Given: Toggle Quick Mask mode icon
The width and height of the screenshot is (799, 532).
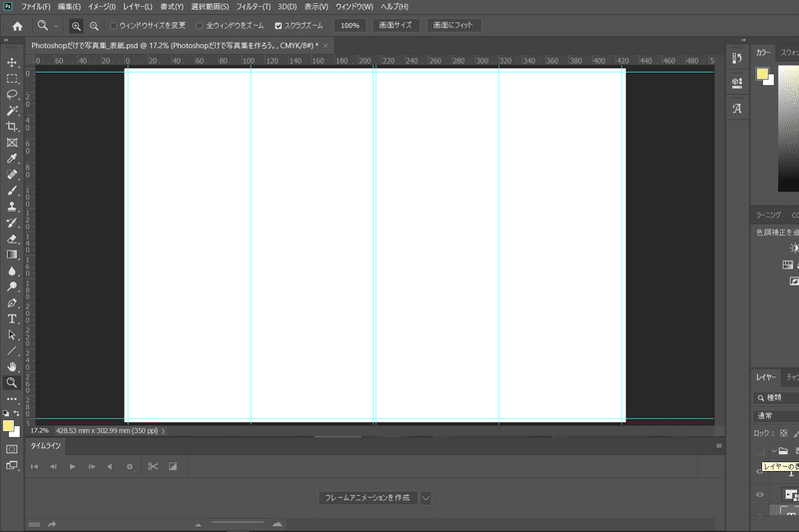Looking at the screenshot, I should pos(12,449).
